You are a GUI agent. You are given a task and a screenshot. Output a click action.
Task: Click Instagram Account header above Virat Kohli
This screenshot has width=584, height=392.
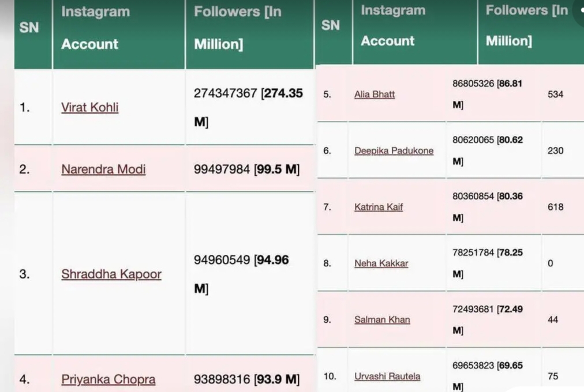[95, 28]
